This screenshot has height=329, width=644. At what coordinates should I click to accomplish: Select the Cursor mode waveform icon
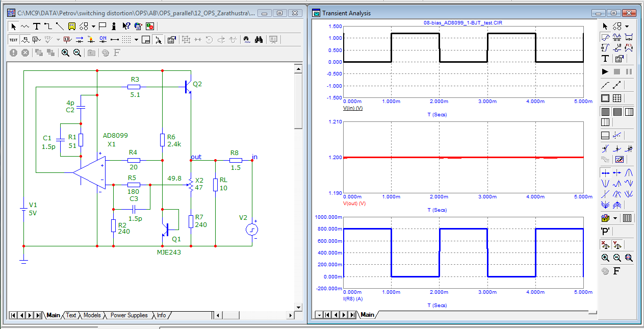pyautogui.click(x=617, y=37)
